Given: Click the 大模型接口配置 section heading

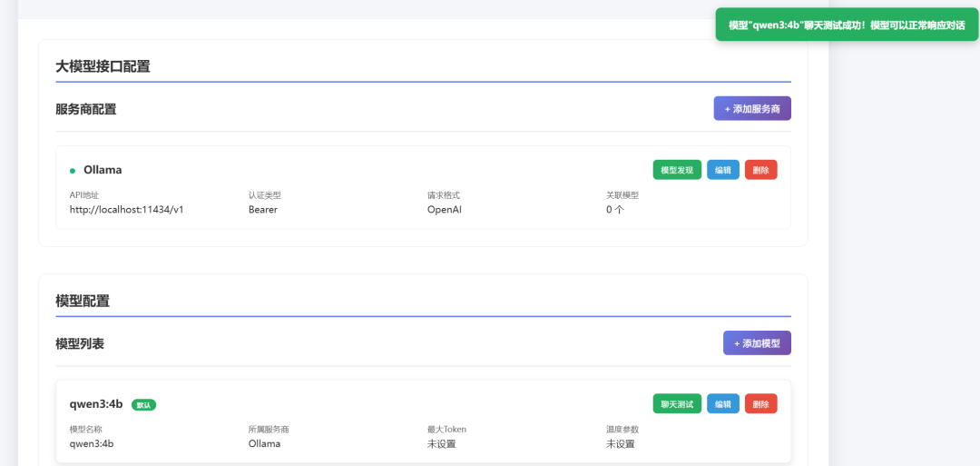Looking at the screenshot, I should point(103,66).
